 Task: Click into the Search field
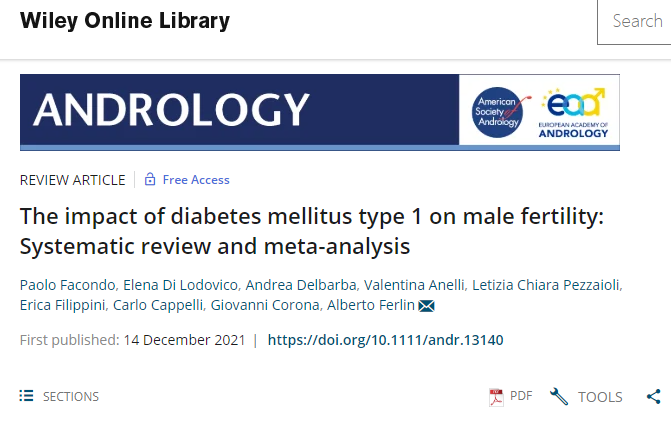634,22
